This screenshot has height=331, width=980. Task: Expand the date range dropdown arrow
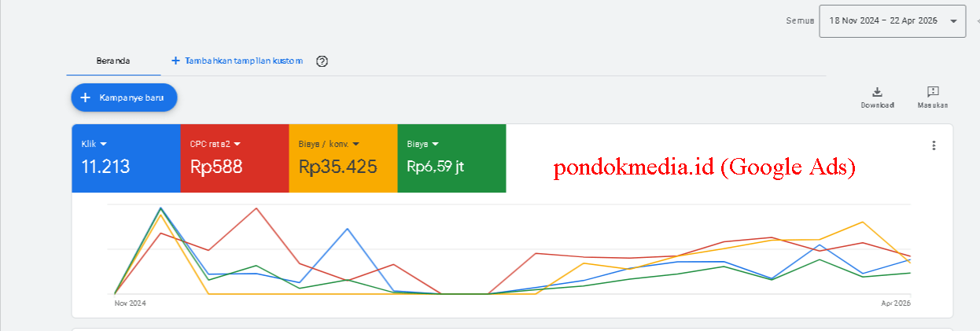click(953, 21)
